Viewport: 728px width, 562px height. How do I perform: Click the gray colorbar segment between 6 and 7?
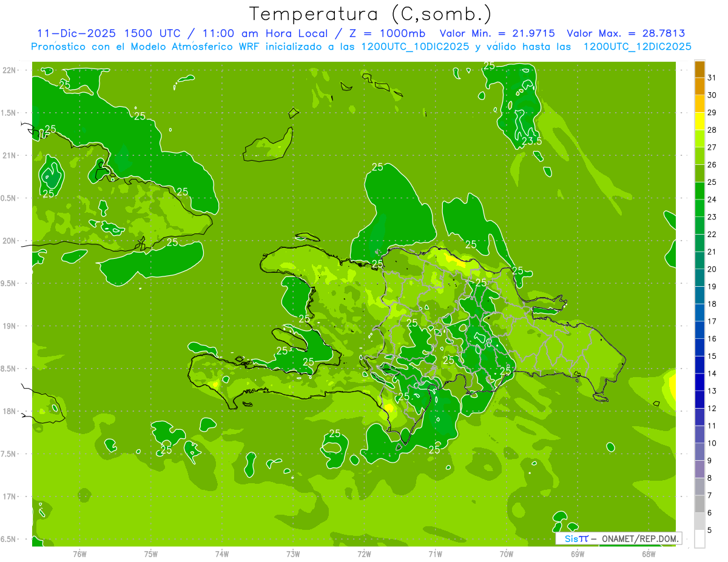(699, 504)
